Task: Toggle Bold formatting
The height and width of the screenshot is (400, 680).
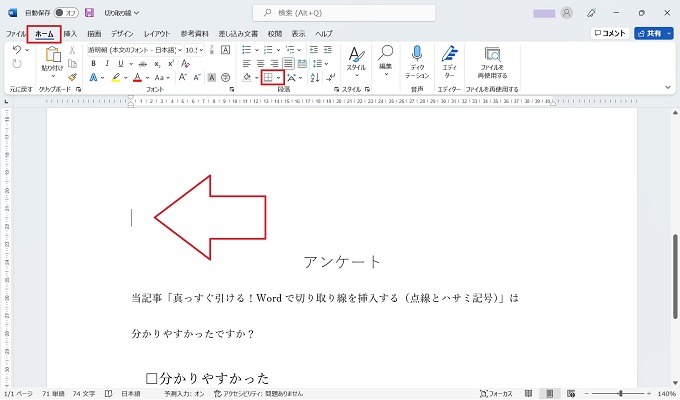Action: pos(93,64)
